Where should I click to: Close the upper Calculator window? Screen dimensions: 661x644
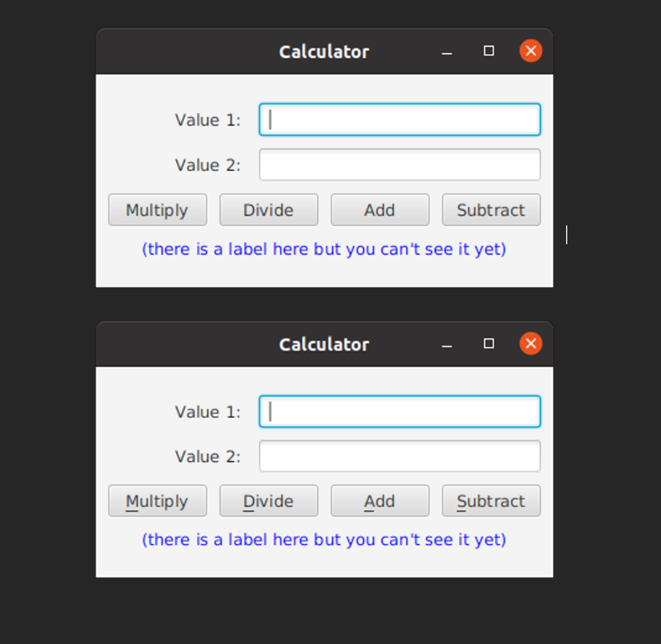(531, 50)
